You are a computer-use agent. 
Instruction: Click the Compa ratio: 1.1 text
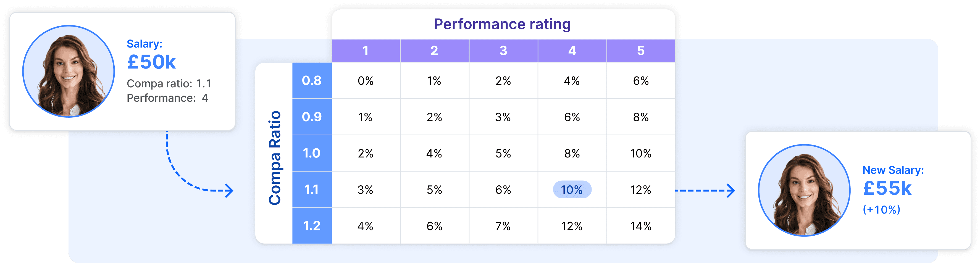(x=169, y=83)
